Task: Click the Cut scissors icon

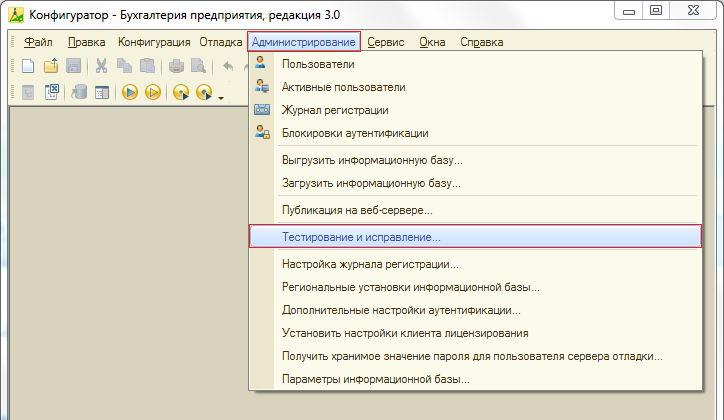Action: coord(101,66)
